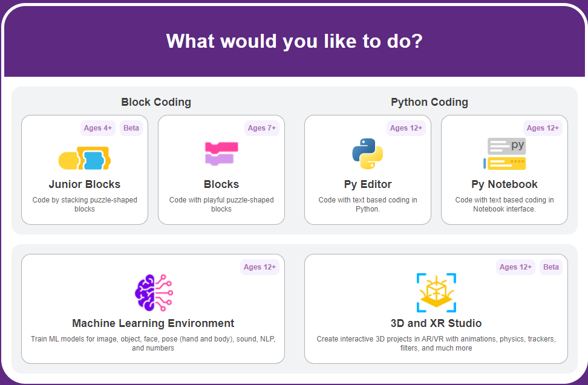Select the Blocks card title
The width and height of the screenshot is (588, 385).
pos(221,184)
